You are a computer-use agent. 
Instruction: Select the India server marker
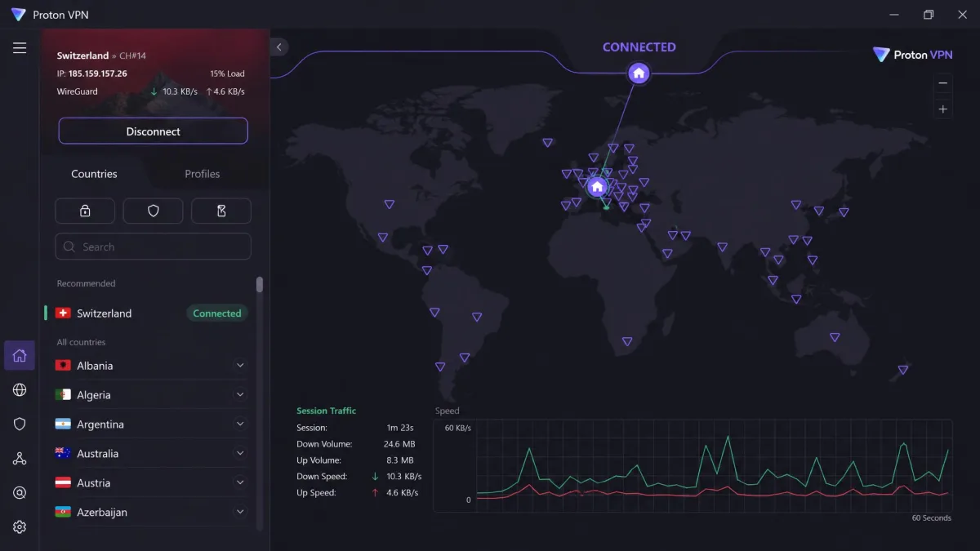(723, 247)
